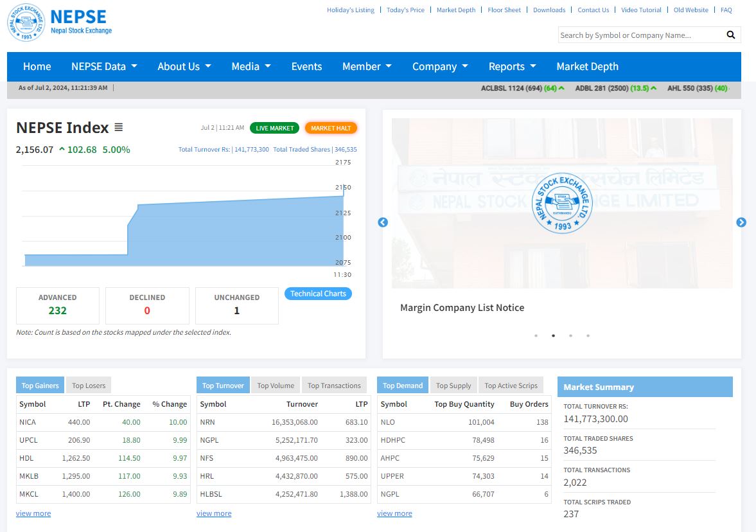Expand the Member dropdown menu
This screenshot has width=756, height=532.
(x=367, y=67)
